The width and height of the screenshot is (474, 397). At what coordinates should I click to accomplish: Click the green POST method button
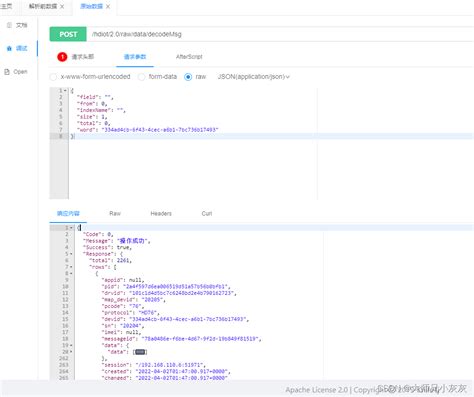point(68,34)
